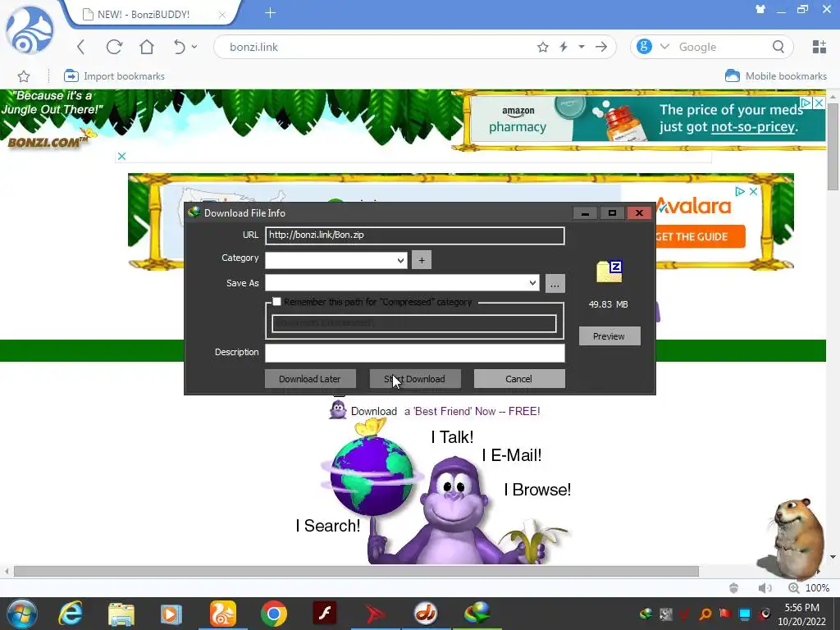Open Internet Download Manager taskbar icon
Viewport: 840px width, 630px height.
(477, 614)
